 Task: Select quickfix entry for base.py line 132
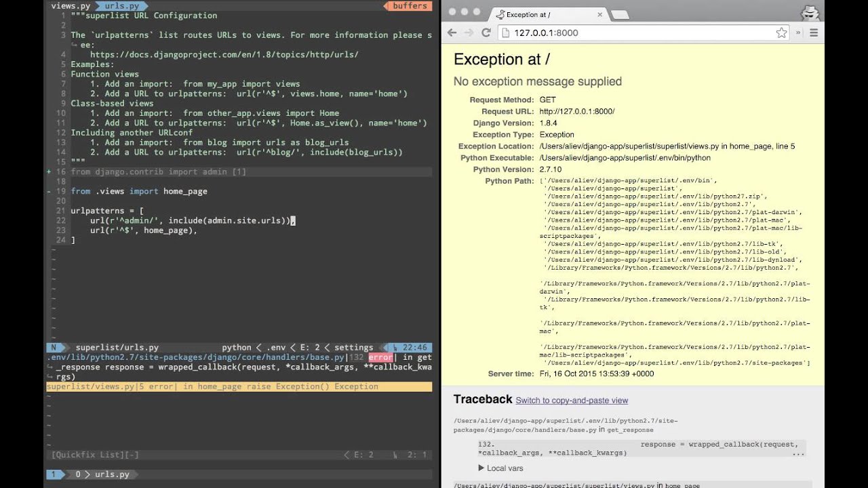239,367
